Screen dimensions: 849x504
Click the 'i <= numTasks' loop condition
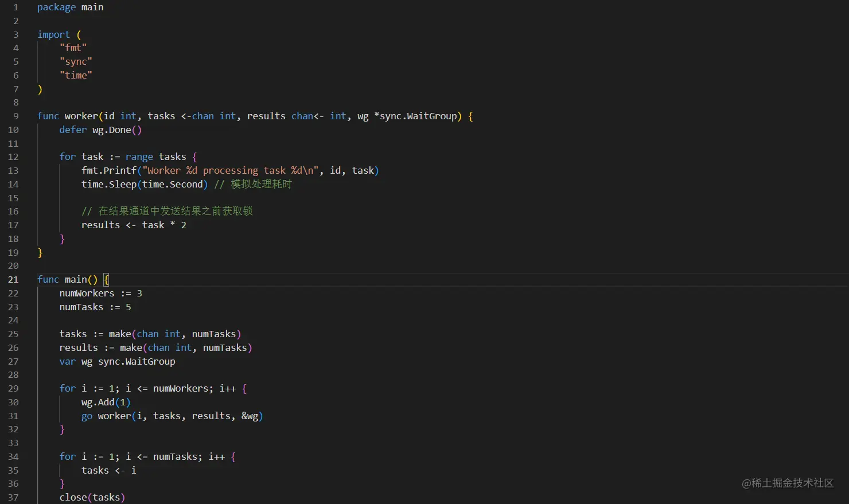pyautogui.click(x=164, y=457)
